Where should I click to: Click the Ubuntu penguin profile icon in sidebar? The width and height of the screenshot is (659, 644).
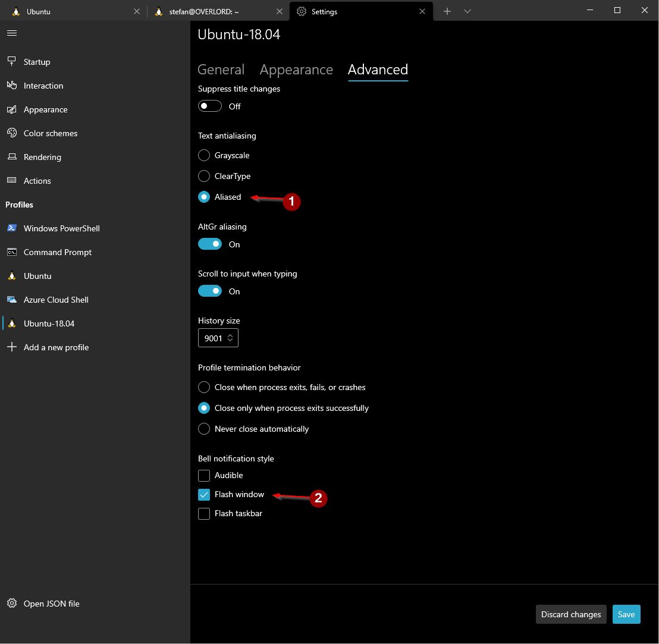click(x=12, y=275)
